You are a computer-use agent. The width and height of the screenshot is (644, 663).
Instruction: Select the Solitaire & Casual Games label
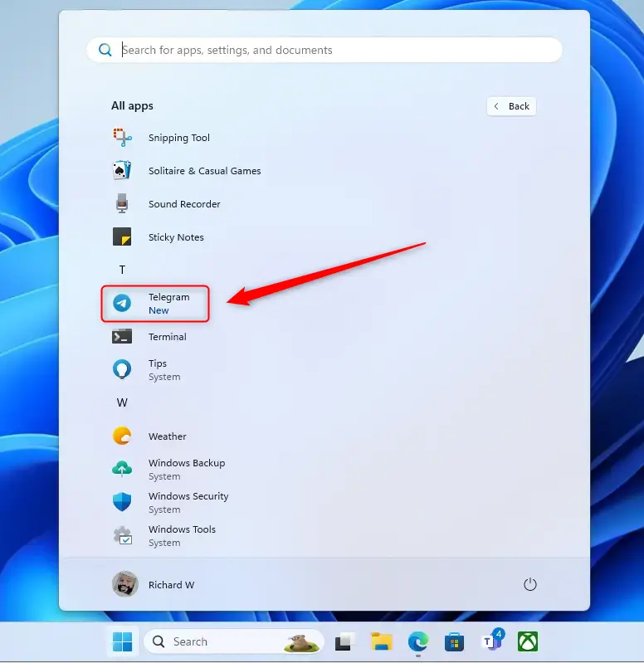point(205,171)
